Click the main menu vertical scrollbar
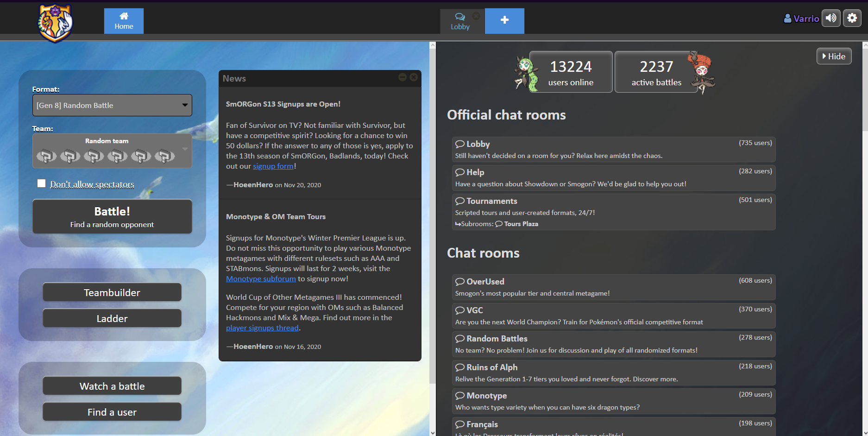 click(433, 216)
